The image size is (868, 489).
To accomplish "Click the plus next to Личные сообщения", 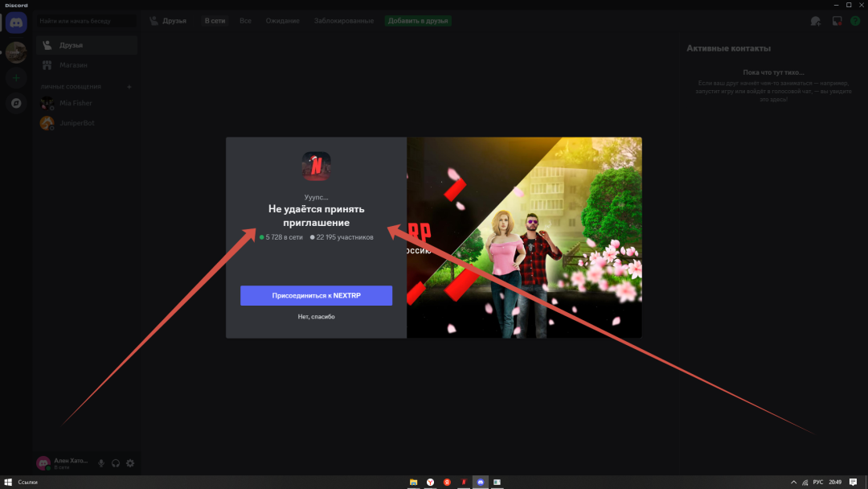I will [129, 86].
